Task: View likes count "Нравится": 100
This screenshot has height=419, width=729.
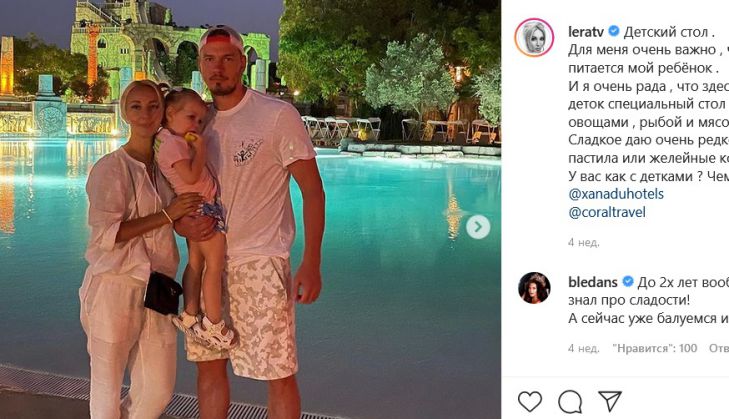Action: [x=655, y=348]
